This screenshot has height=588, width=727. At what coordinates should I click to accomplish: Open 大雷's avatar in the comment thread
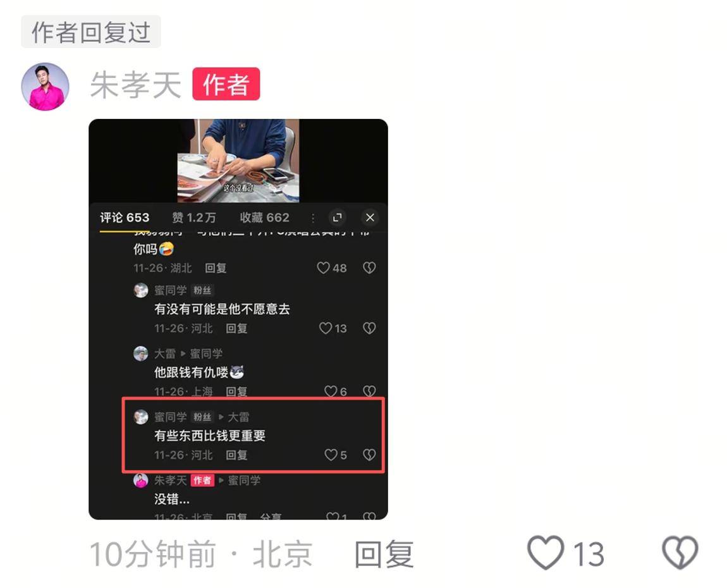pos(141,353)
